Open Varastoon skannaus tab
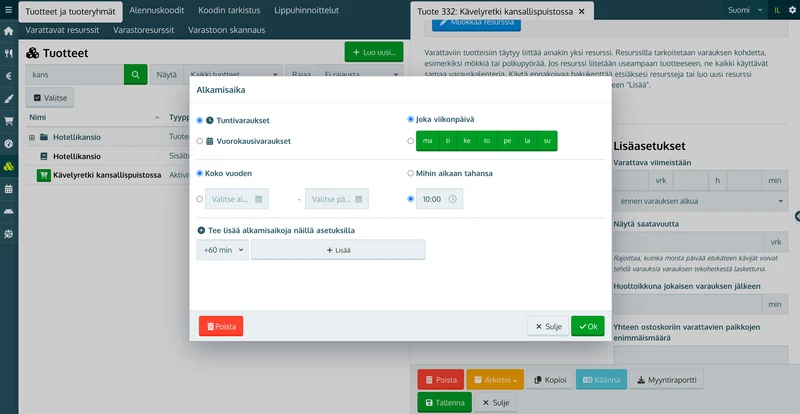The image size is (800, 414). tap(227, 30)
